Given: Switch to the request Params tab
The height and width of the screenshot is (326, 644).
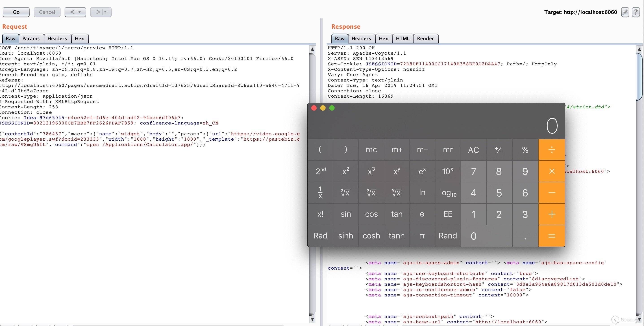Looking at the screenshot, I should point(31,39).
